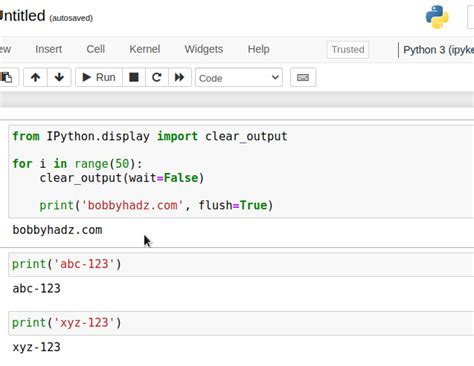Viewport: 474px width, 366px height.
Task: Move selected cell down with arrow
Action: pyautogui.click(x=59, y=77)
